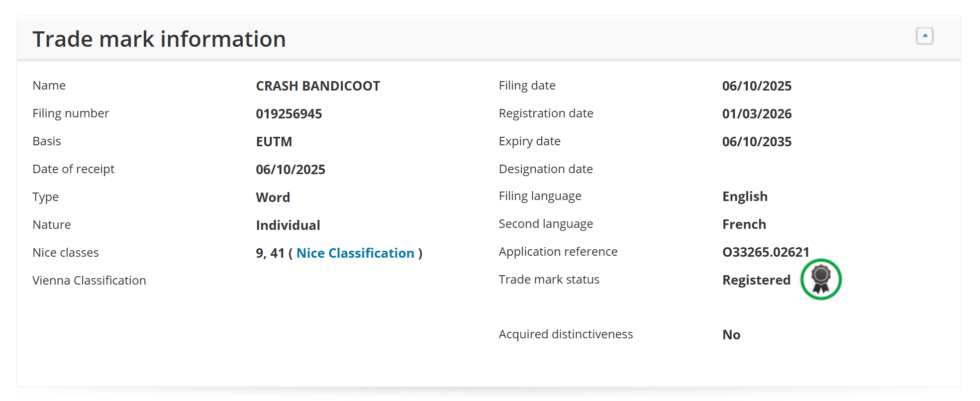Image resolution: width=980 pixels, height=401 pixels.
Task: Click the Word type value
Action: tap(273, 198)
